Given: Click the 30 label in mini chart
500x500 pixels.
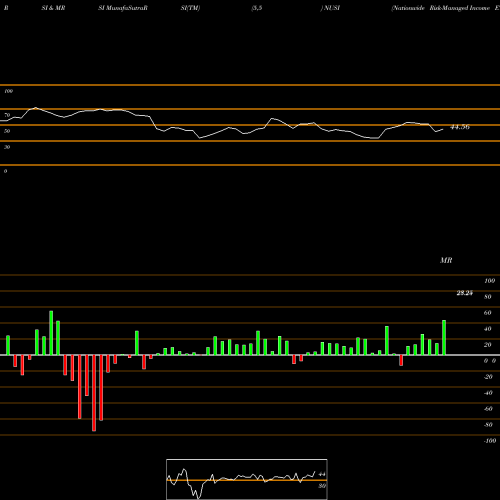Looking at the screenshot, I should click(x=322, y=486).
